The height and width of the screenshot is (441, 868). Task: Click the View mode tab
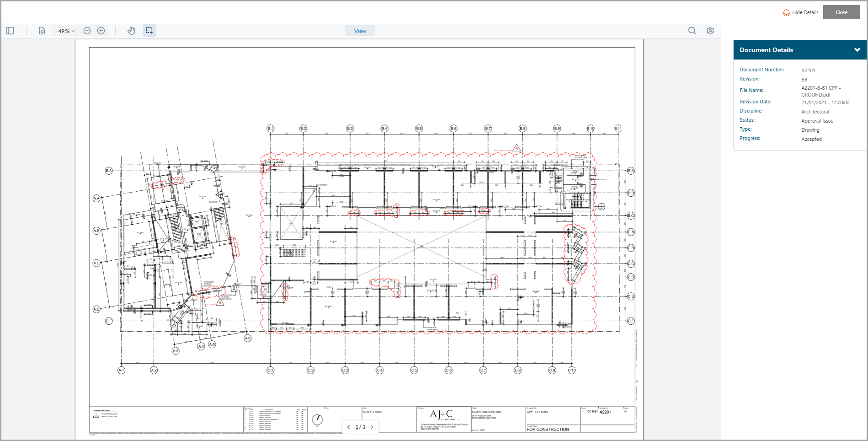360,31
